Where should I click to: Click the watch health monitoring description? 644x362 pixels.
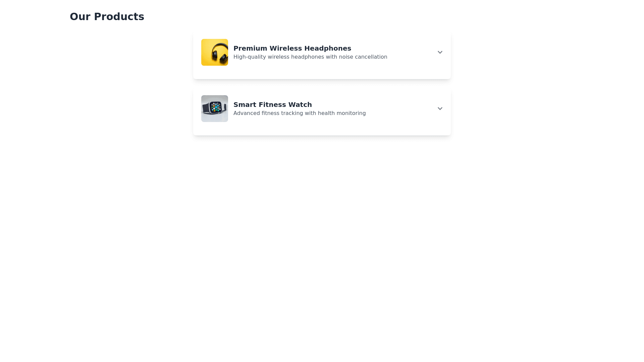[x=299, y=113]
